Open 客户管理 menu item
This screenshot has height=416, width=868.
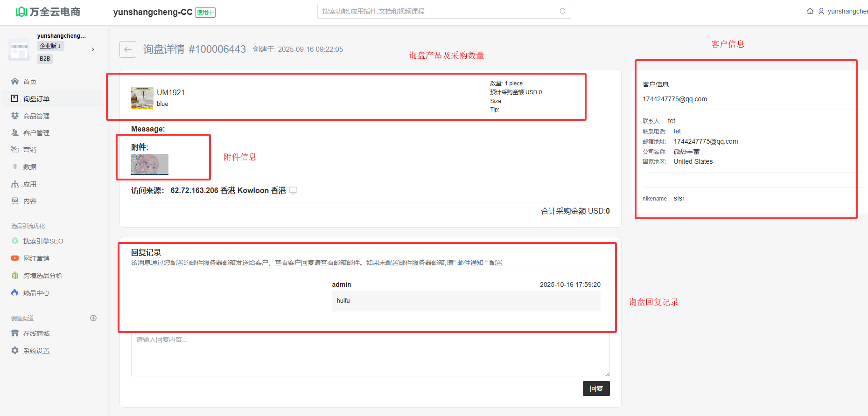click(36, 133)
